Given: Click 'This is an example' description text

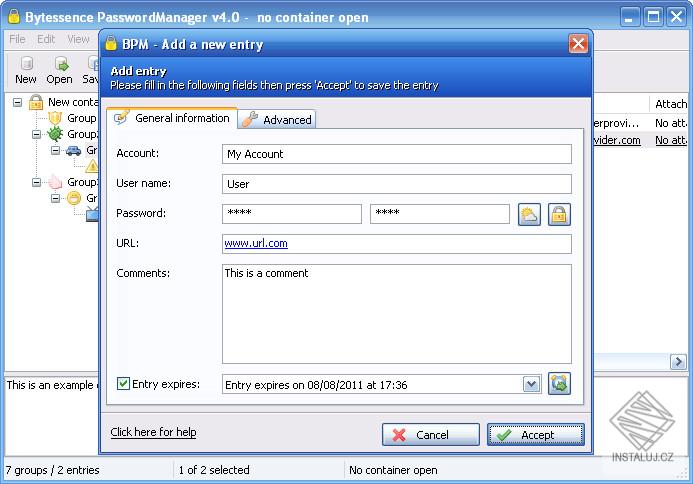Looking at the screenshot, I should (x=51, y=385).
